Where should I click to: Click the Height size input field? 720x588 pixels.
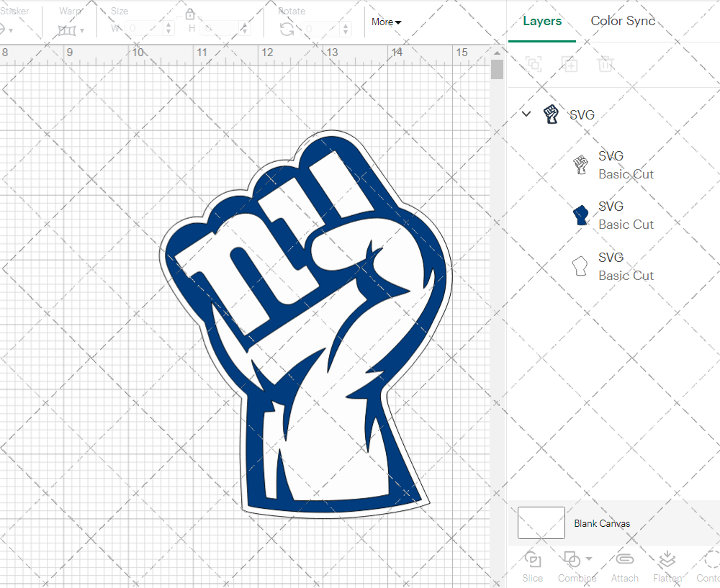click(x=220, y=29)
